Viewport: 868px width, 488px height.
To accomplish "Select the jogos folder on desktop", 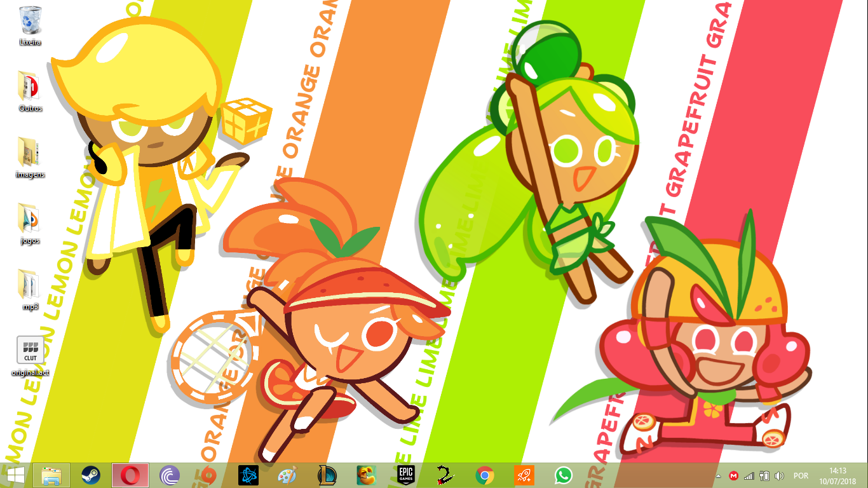I will pos(30,224).
